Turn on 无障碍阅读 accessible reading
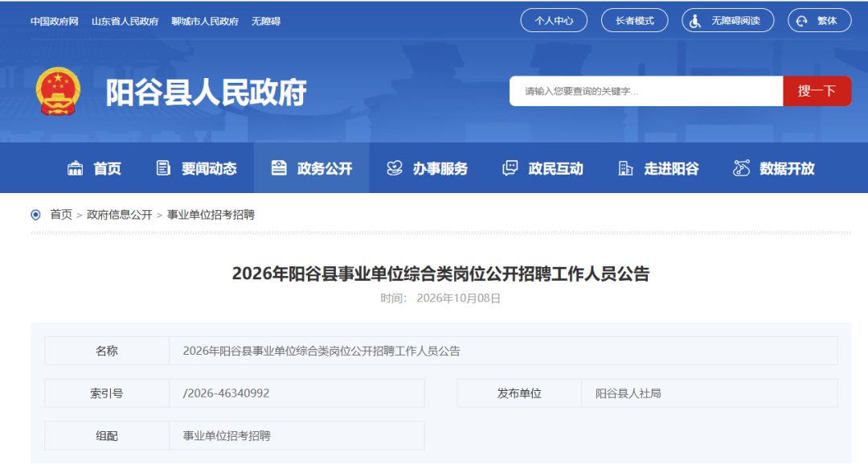Screen dimensions: 868x469 [727, 20]
